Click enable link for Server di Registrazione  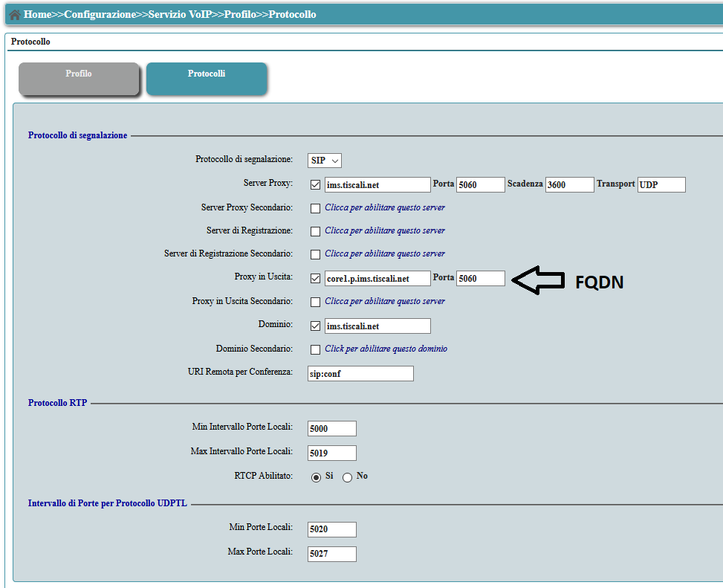point(385,230)
